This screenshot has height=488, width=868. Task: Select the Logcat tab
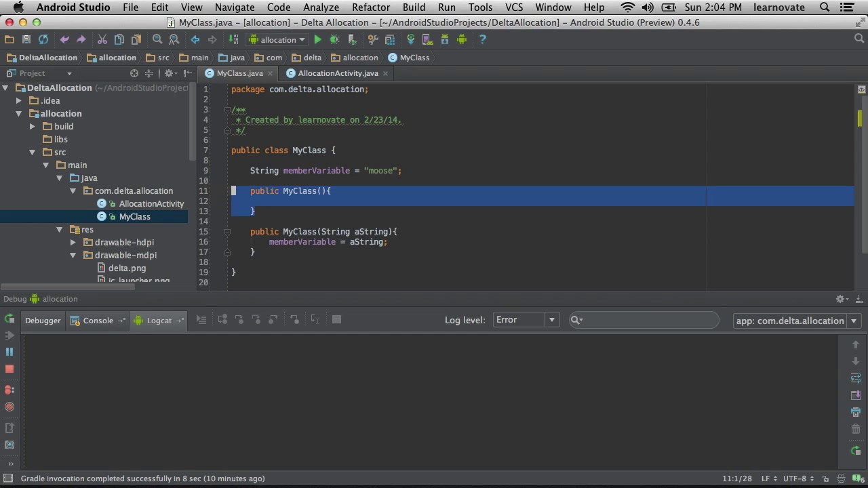pos(159,321)
